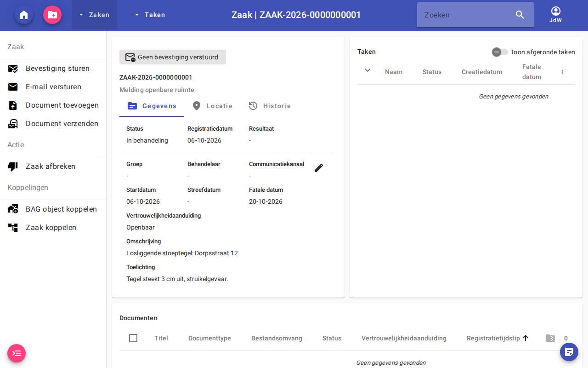
Task: Click the Fatale datum value 20-10-2026
Action: tap(266, 201)
